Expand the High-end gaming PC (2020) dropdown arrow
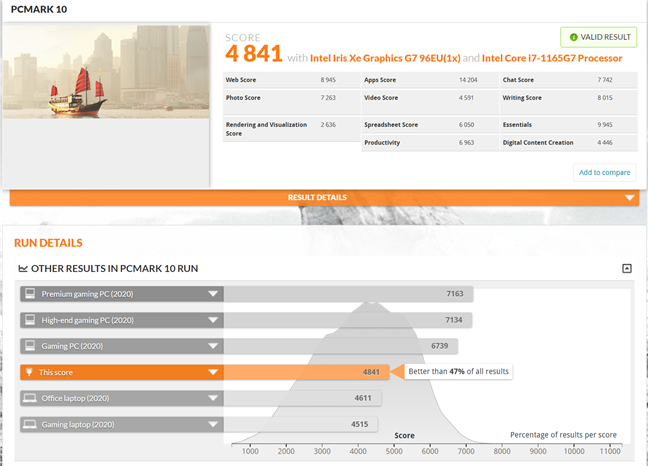Screen dimensions: 648x466 (x=213, y=320)
